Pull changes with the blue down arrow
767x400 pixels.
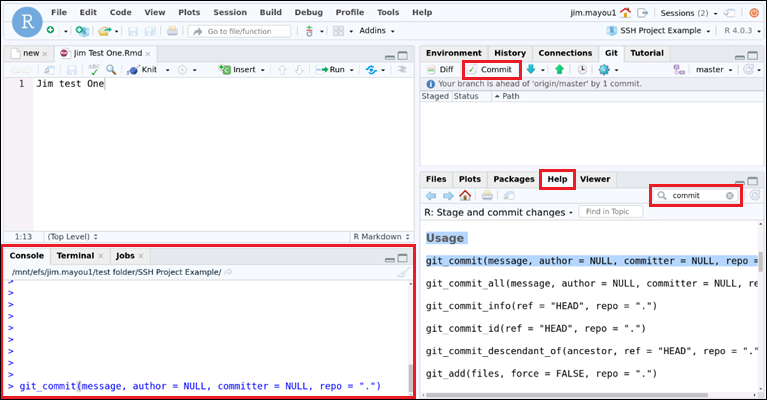(531, 69)
